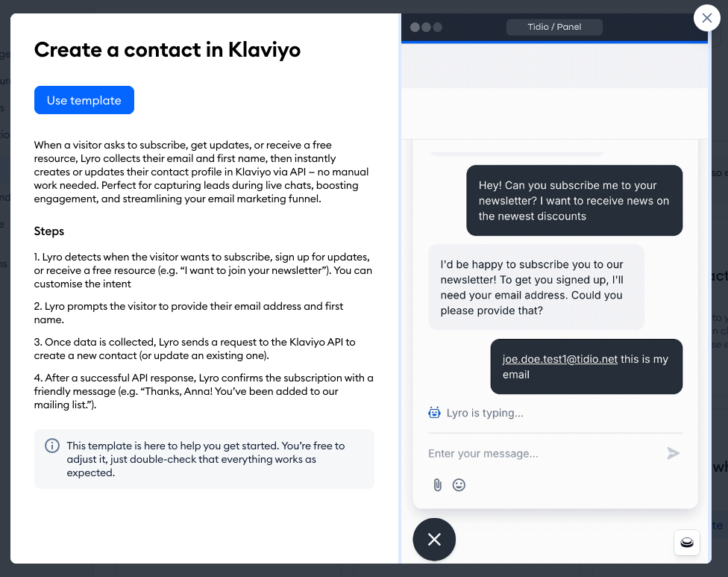Open the joe.doe.test1@tidio.net email link

(x=559, y=359)
